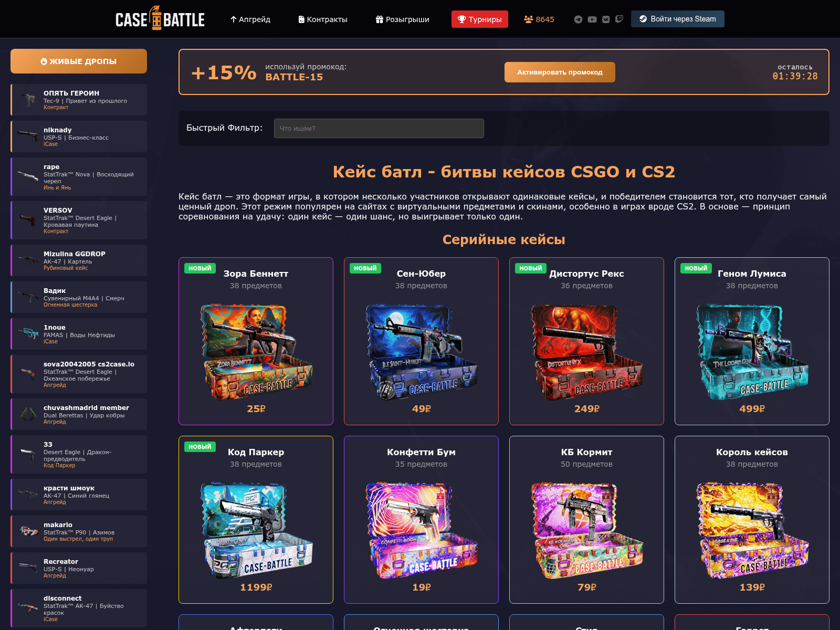Open the Зора Беннетт case thumbnail
Viewport: 840px width, 630px height.
point(256,352)
